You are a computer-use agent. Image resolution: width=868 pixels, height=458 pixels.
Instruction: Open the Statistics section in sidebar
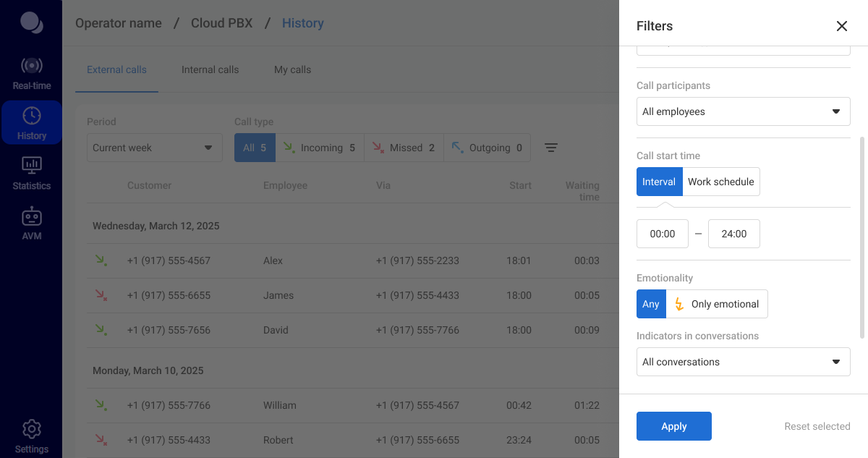31,174
